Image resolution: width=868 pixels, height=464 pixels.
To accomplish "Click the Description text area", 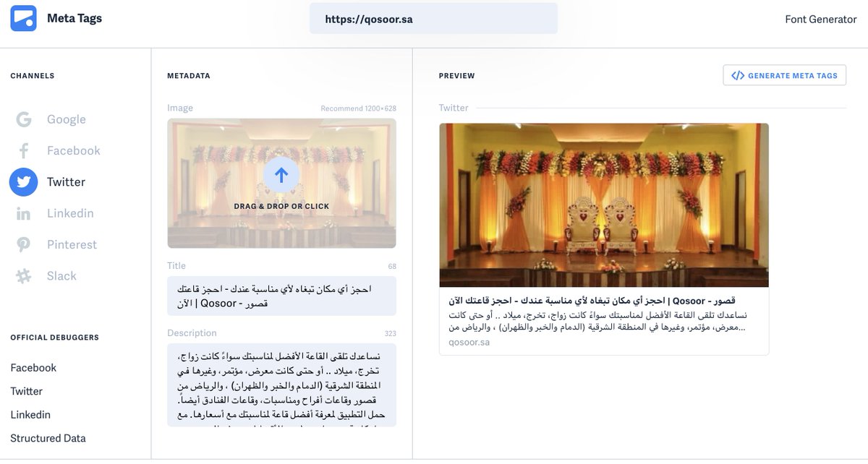I will click(281, 385).
